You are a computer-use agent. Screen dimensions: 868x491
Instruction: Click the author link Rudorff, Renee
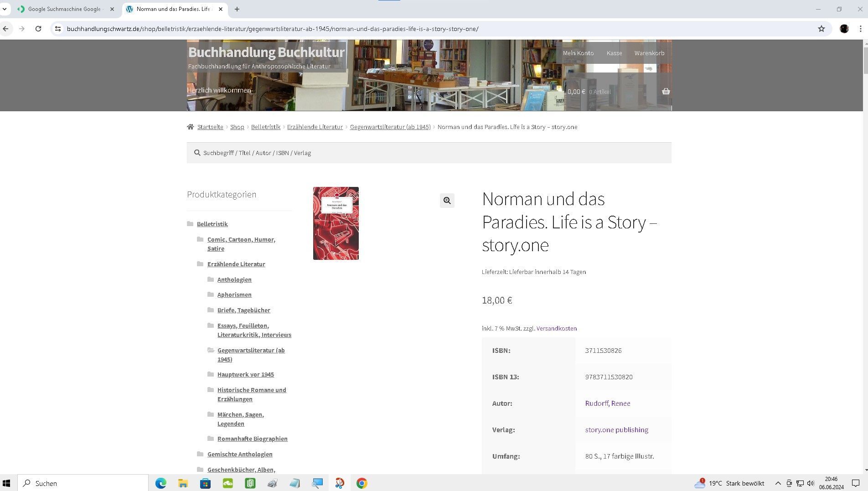pos(607,403)
